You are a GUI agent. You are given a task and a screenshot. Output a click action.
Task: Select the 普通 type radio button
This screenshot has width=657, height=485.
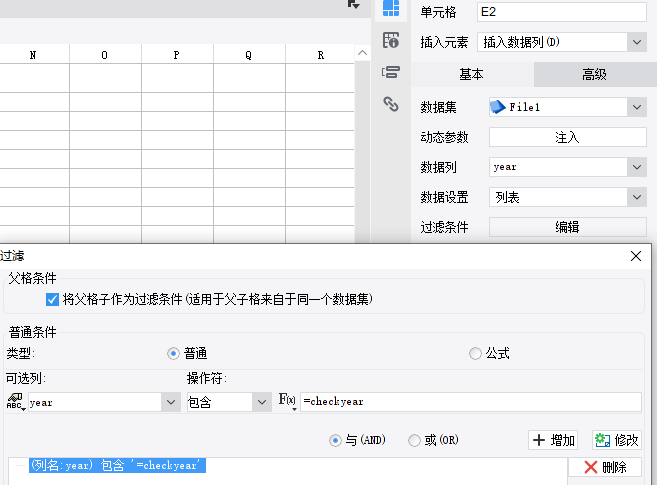click(x=173, y=353)
